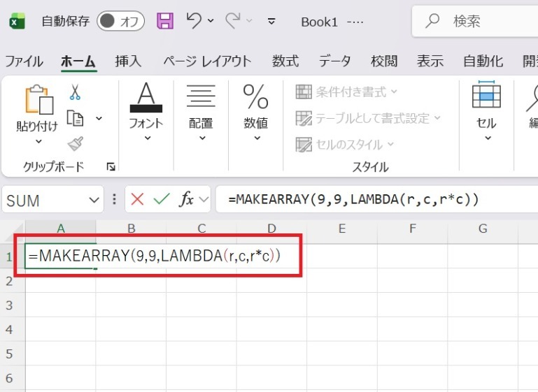Select the ホーム tab
Screen dimensions: 538x392
78,61
